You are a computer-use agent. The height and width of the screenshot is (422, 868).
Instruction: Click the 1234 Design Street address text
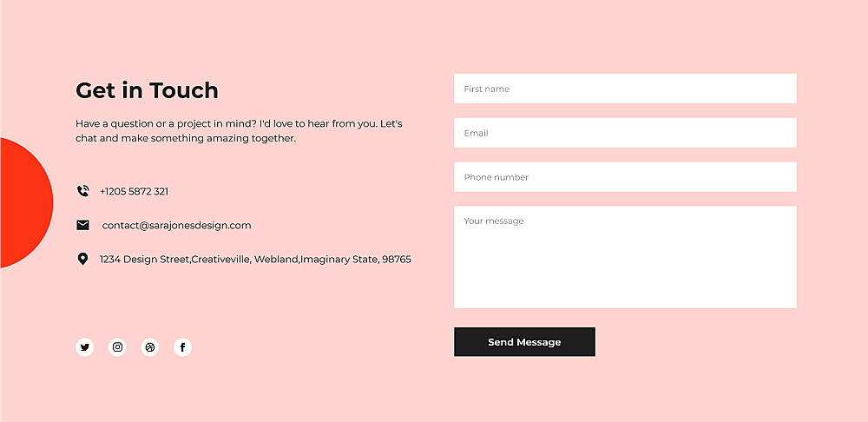coord(255,259)
